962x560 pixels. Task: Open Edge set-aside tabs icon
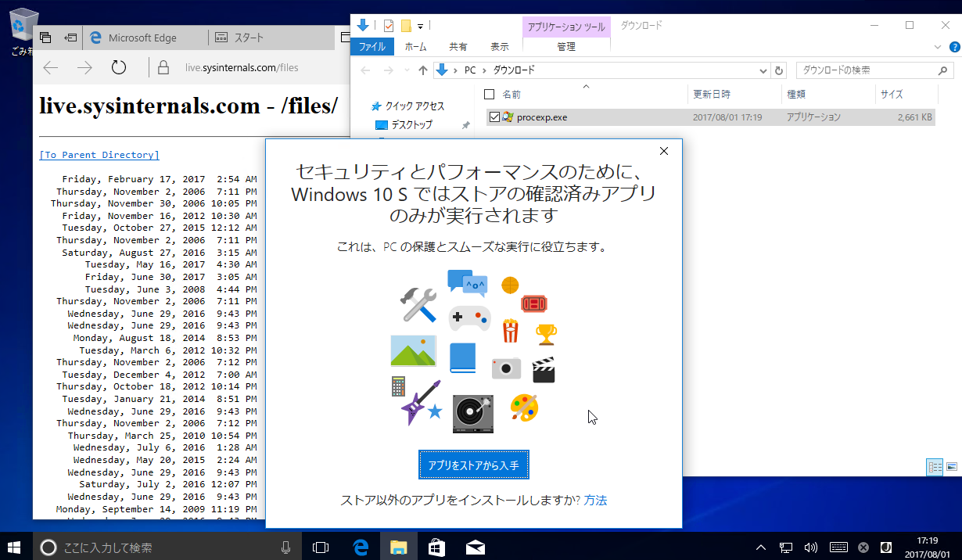coord(45,38)
